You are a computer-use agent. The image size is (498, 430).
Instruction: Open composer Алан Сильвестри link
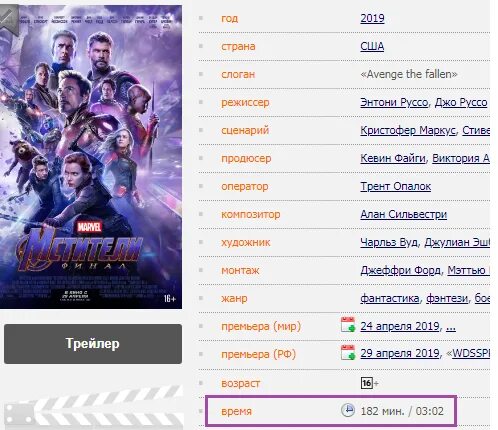(x=404, y=214)
